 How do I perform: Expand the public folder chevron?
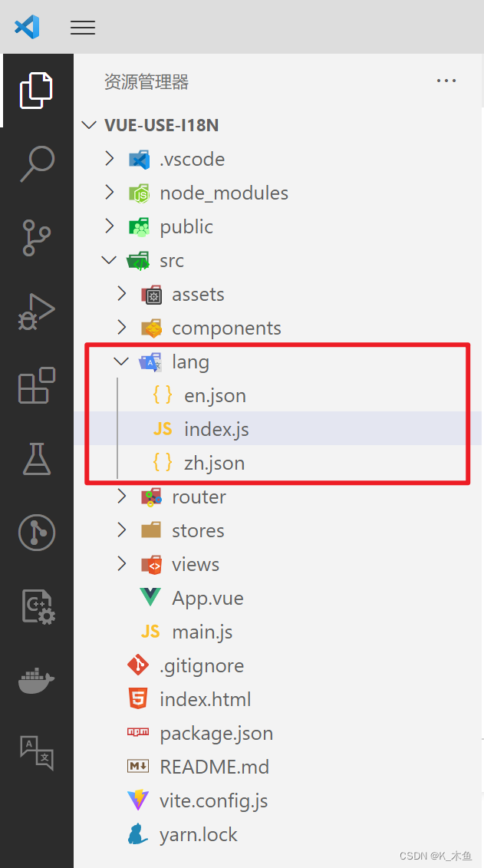110,226
